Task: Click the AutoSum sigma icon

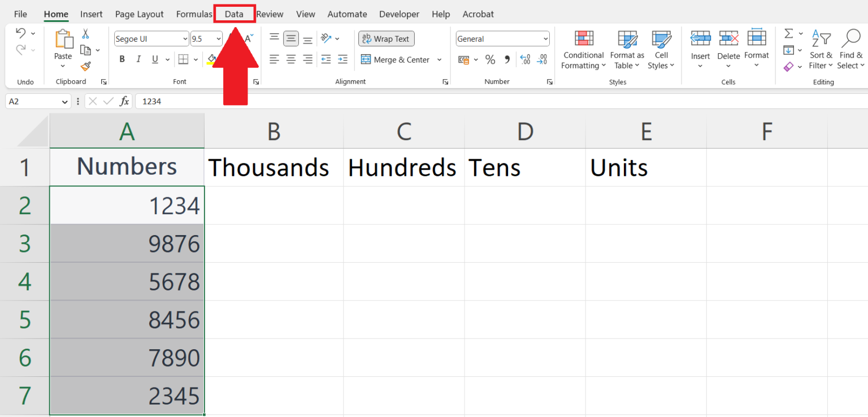Action: click(x=789, y=34)
